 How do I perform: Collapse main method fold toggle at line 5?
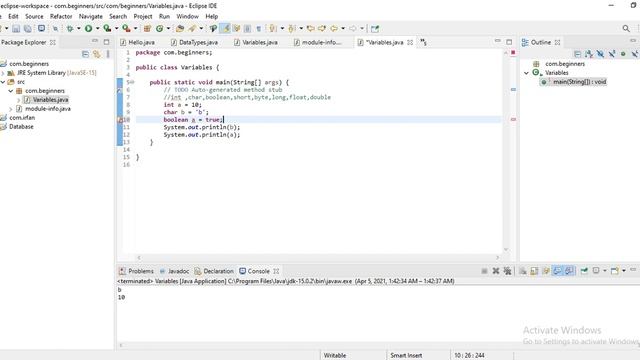point(132,82)
